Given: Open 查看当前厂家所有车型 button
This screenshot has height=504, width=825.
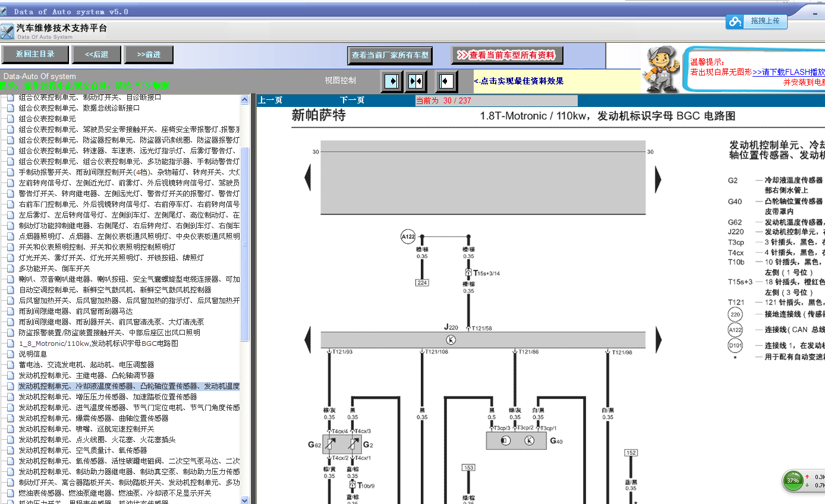Looking at the screenshot, I should [x=390, y=55].
